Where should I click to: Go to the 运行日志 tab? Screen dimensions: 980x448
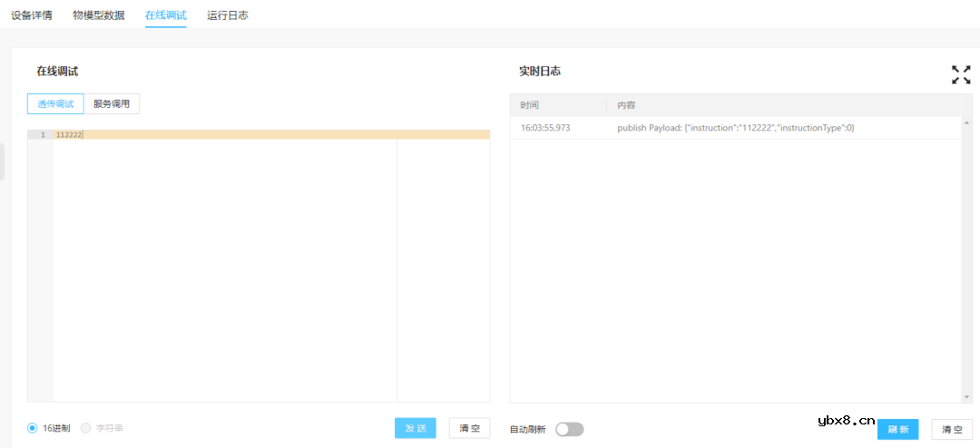pyautogui.click(x=228, y=15)
